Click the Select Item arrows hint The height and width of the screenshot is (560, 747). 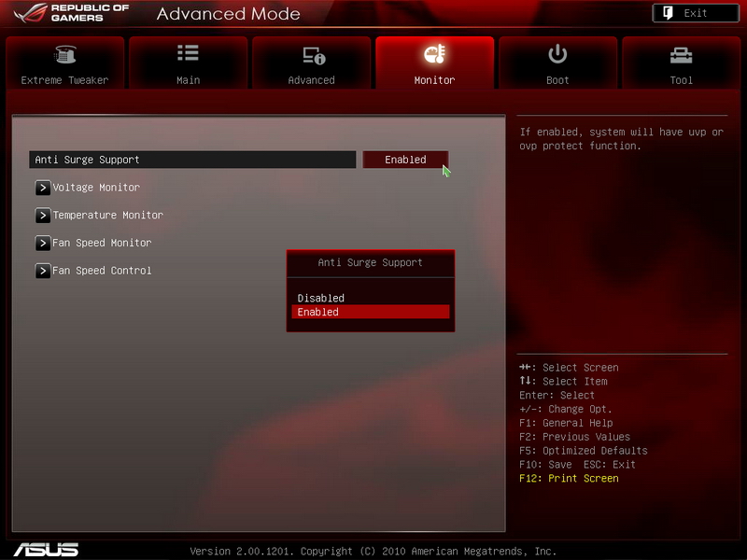[x=563, y=382]
